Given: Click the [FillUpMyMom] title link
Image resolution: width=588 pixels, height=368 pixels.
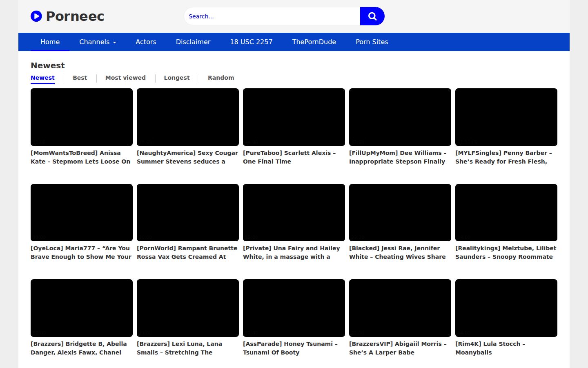Looking at the screenshot, I should (x=398, y=157).
